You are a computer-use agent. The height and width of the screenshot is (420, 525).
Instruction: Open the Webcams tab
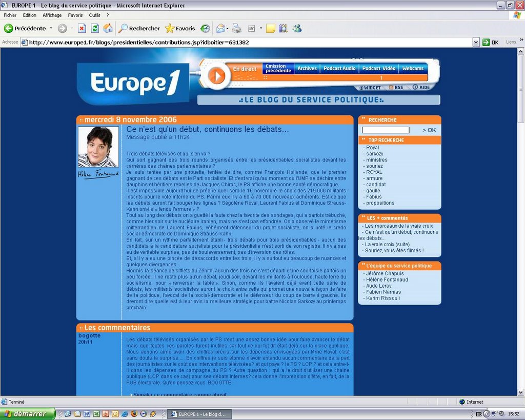[413, 68]
